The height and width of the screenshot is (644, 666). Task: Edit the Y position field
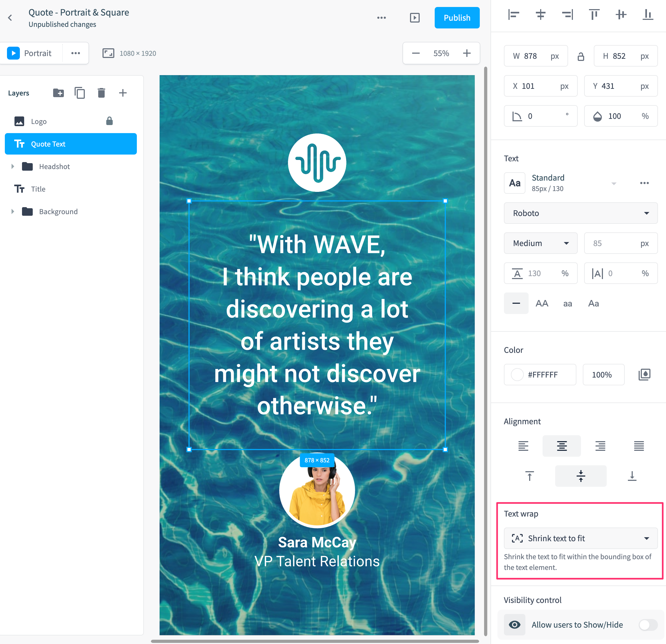click(620, 86)
